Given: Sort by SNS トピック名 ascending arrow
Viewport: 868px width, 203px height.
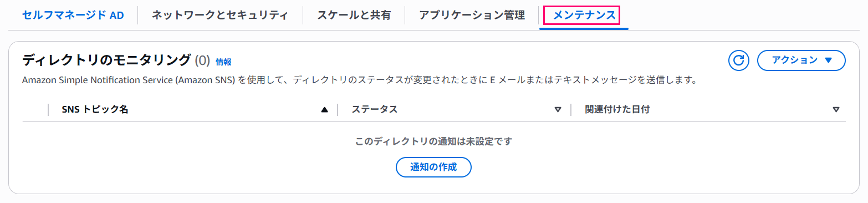Looking at the screenshot, I should coord(325,110).
